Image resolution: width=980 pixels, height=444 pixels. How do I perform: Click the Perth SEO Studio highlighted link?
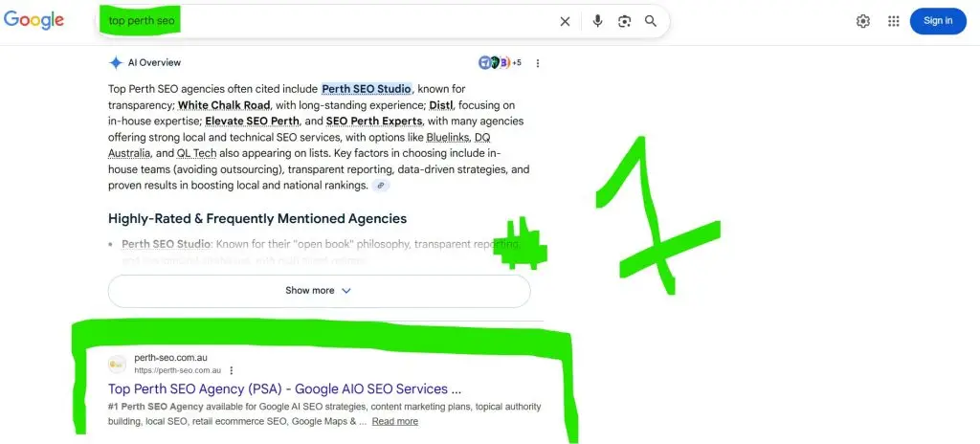point(367,89)
